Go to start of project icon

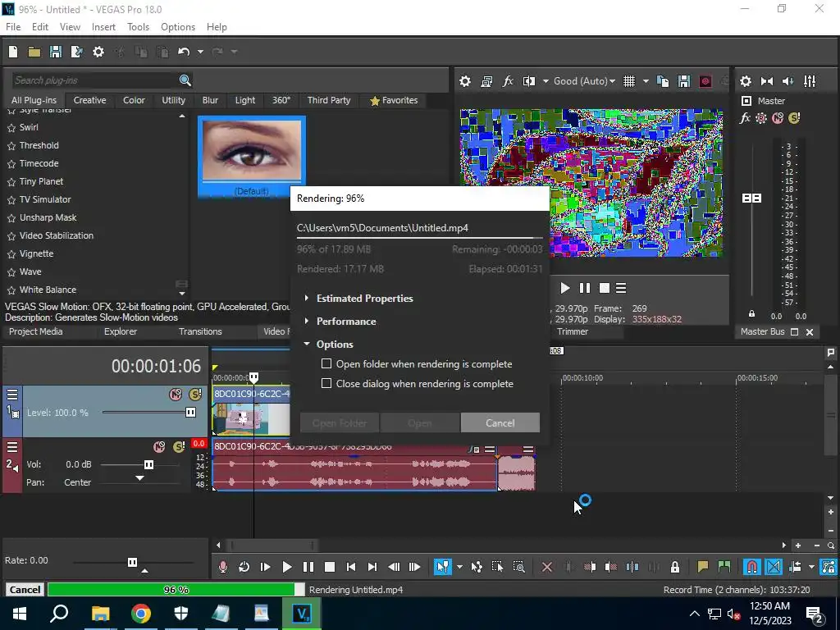click(351, 567)
